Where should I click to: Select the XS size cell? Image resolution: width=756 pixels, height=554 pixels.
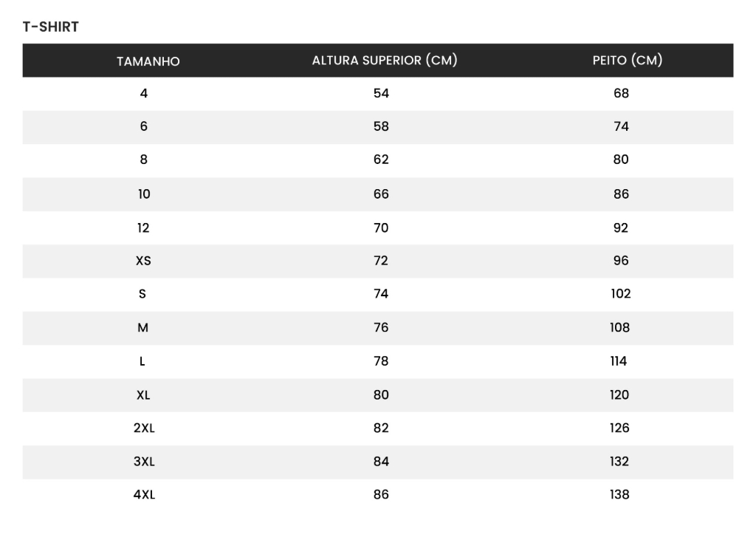pos(144,261)
